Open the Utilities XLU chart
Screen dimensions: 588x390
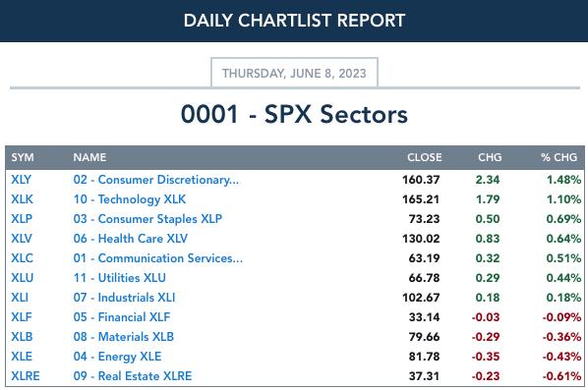(119, 278)
